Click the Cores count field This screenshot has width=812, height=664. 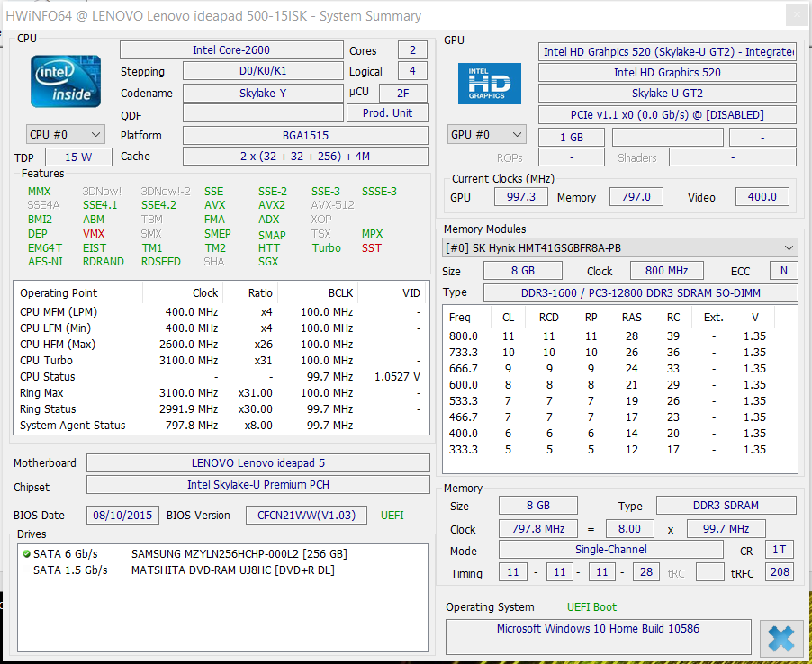(x=412, y=50)
